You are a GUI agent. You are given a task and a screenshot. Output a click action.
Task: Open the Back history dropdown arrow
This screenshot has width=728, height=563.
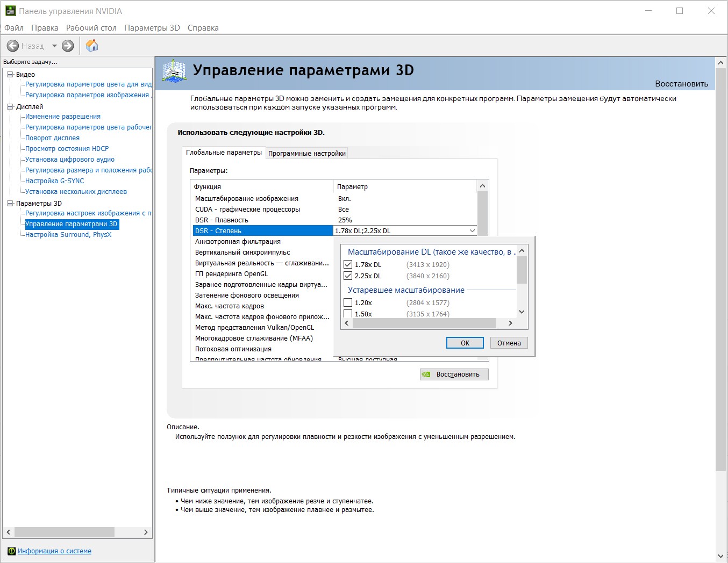[x=54, y=46]
